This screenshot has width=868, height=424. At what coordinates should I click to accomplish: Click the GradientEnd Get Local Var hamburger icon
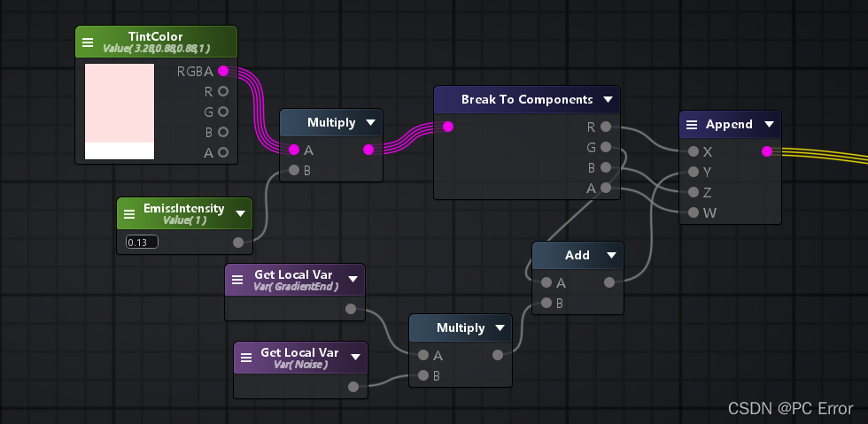(237, 280)
